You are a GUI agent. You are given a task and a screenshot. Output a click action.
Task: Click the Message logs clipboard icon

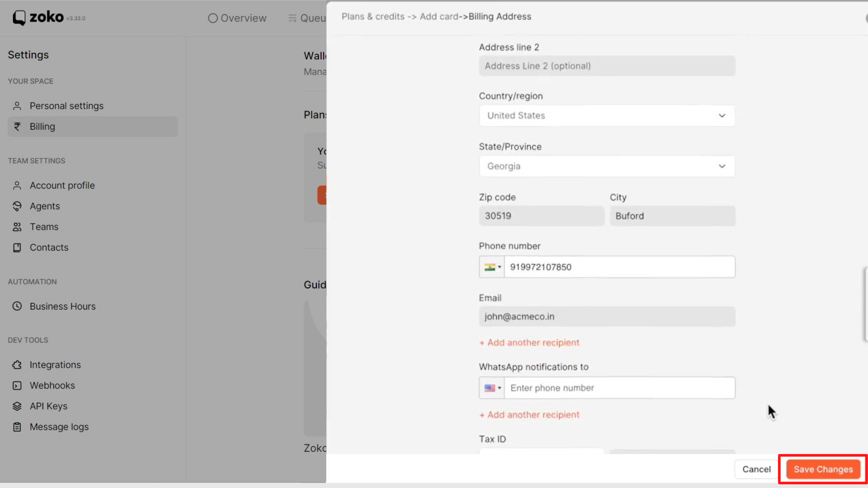coord(17,427)
